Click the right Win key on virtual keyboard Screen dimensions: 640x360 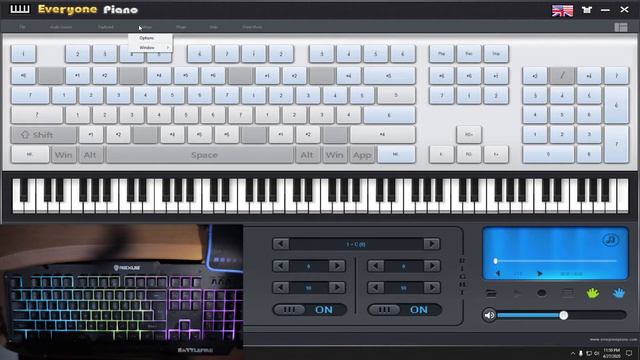point(334,155)
